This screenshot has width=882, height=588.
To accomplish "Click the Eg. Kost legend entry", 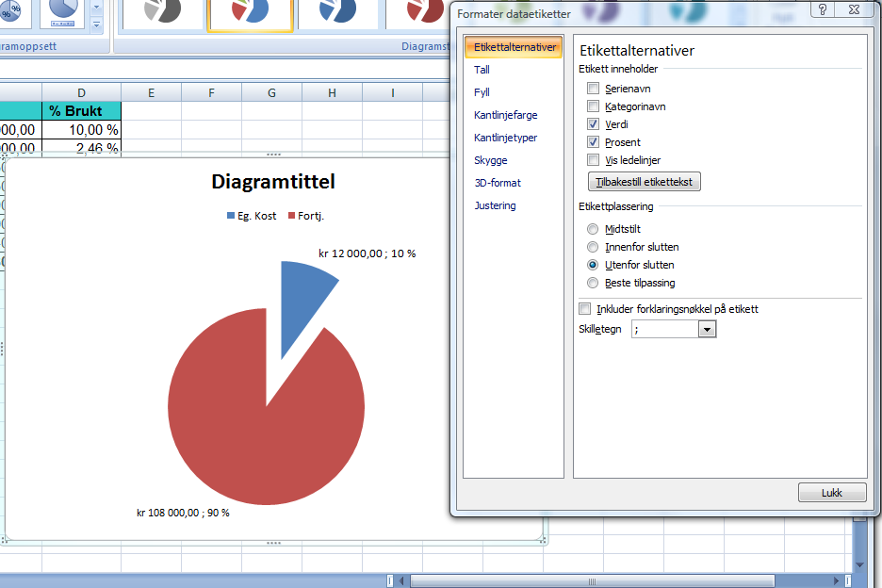I will pos(252,216).
